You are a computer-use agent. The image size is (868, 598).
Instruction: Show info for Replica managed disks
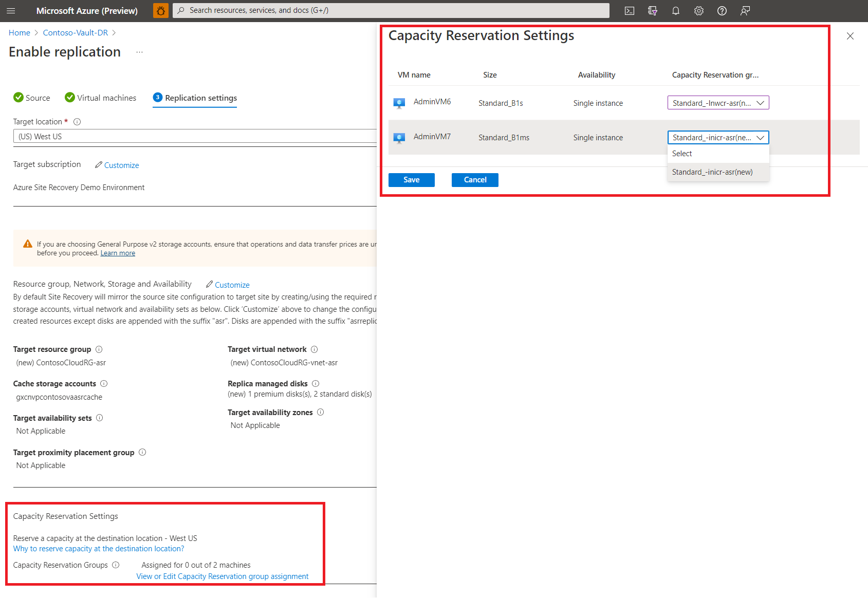pos(316,384)
